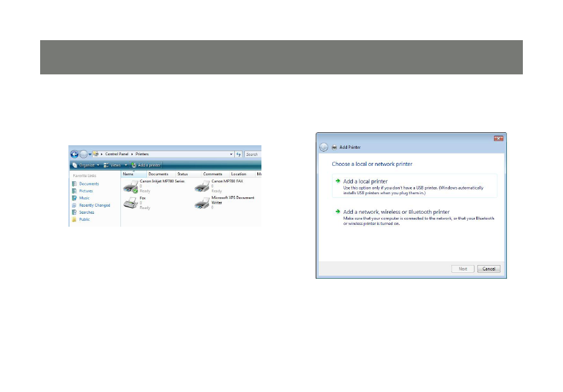563x392 pixels.
Task: Open Searches in Favorite Links
Action: pos(86,213)
